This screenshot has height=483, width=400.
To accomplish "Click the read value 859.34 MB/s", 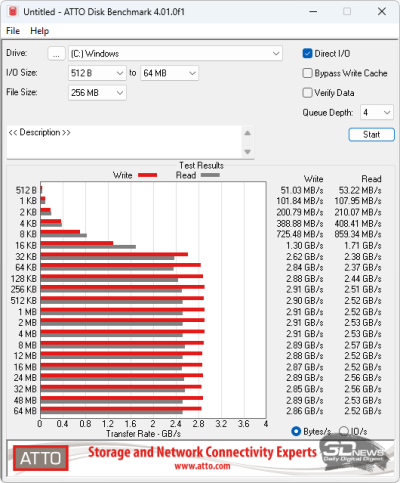I will tap(358, 234).
